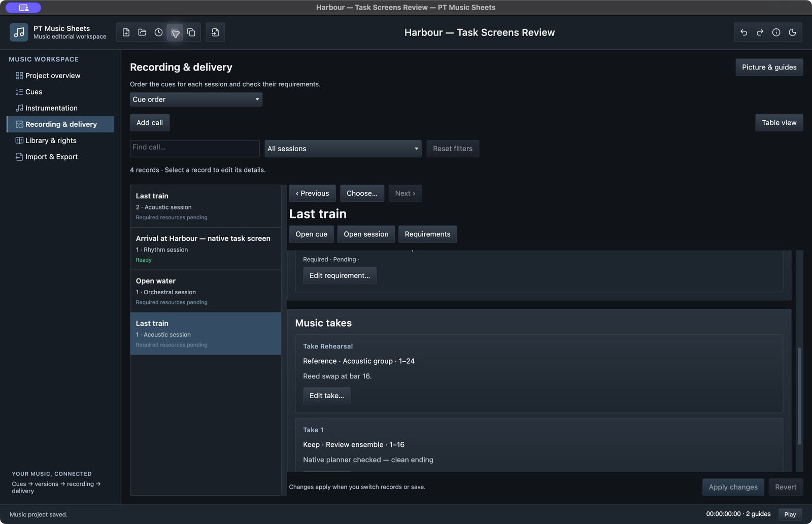
Task: Click the undo arrow icon
Action: tap(743, 32)
